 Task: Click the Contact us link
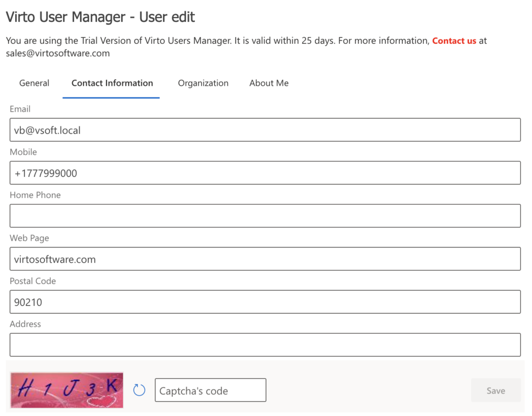[454, 41]
